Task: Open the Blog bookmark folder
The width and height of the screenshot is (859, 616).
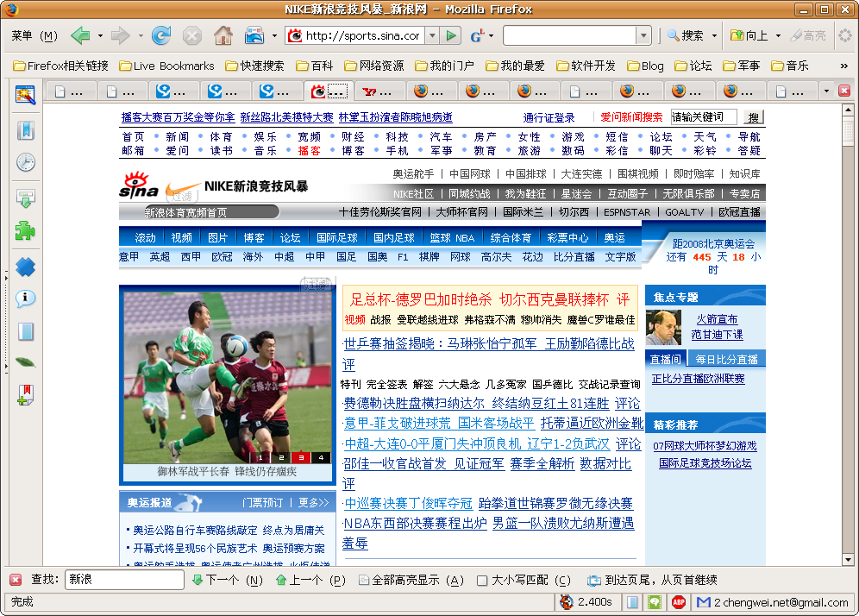Action: point(645,66)
